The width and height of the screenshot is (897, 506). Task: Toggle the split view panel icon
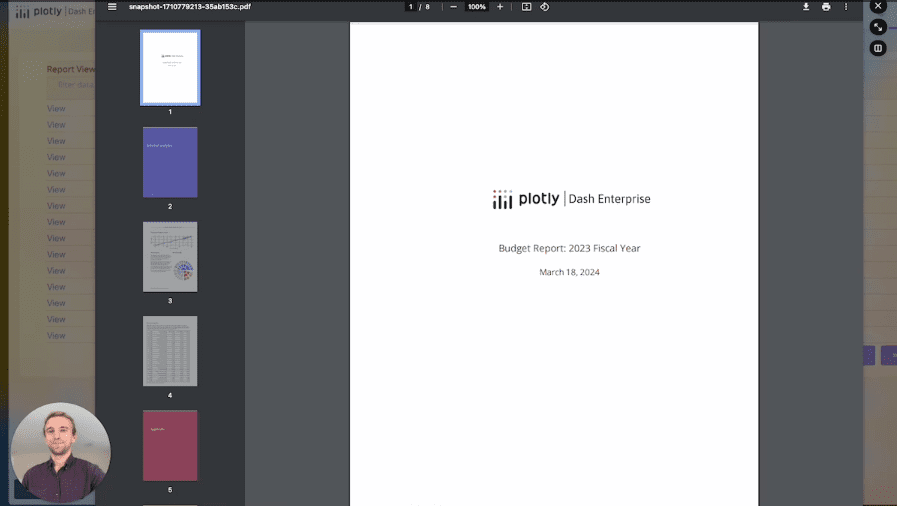(878, 48)
